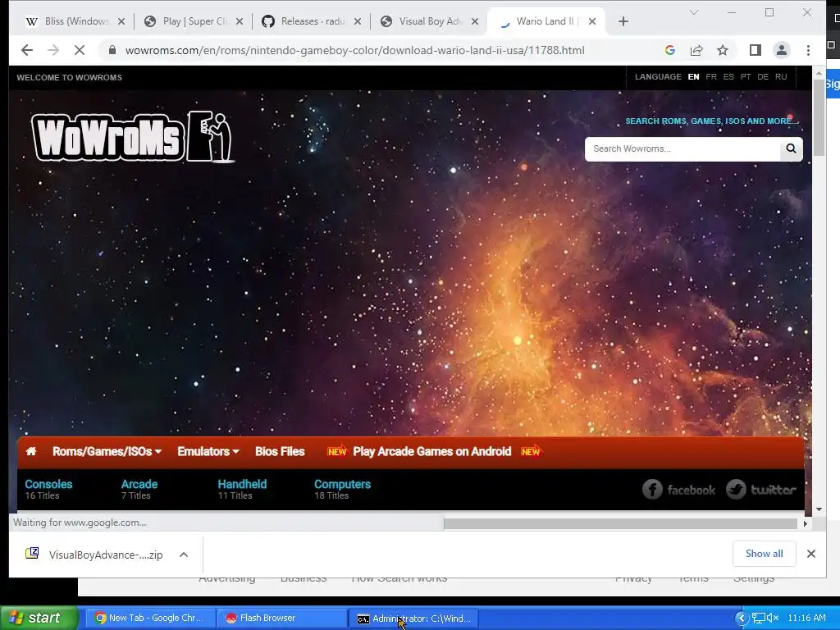Image resolution: width=840 pixels, height=630 pixels.
Task: Select the EN language option
Action: click(x=693, y=76)
